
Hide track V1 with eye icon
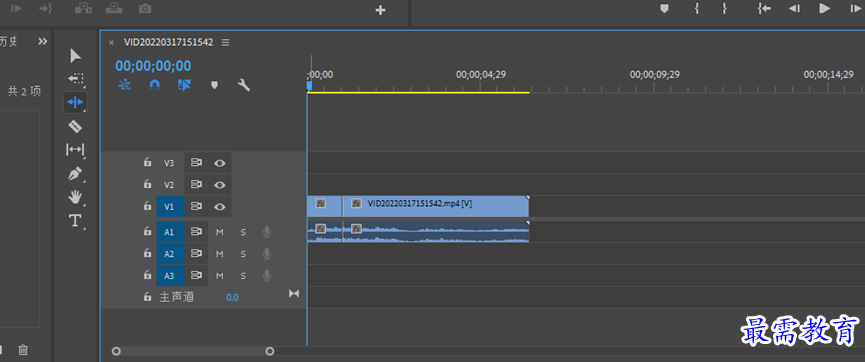click(x=220, y=207)
